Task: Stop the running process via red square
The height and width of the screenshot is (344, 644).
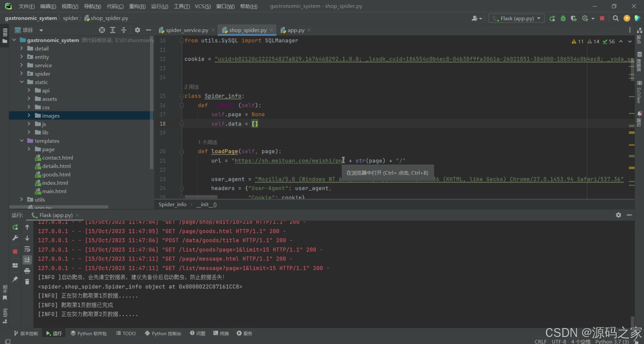Action: (x=15, y=252)
